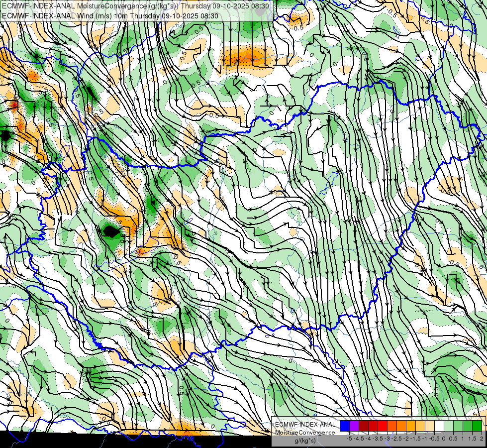The width and height of the screenshot is (487, 448).
Task: Click the '-4.5' legend tick label
Action: pyautogui.click(x=359, y=439)
